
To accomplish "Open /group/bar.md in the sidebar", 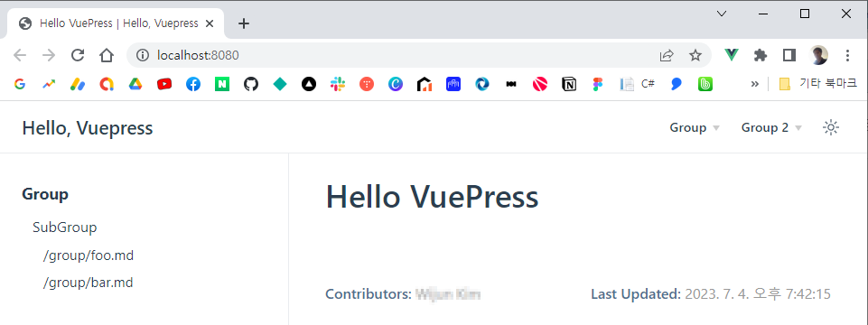I will click(88, 283).
